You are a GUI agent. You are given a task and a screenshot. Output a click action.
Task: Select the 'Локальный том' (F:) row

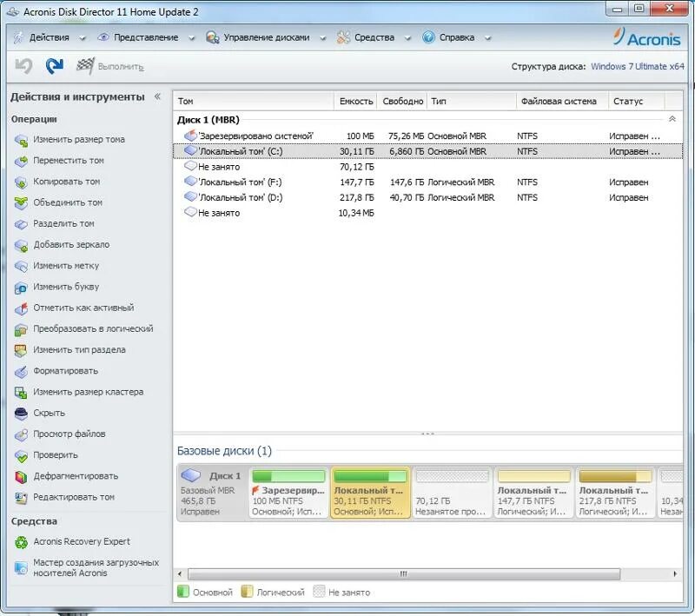tap(427, 182)
